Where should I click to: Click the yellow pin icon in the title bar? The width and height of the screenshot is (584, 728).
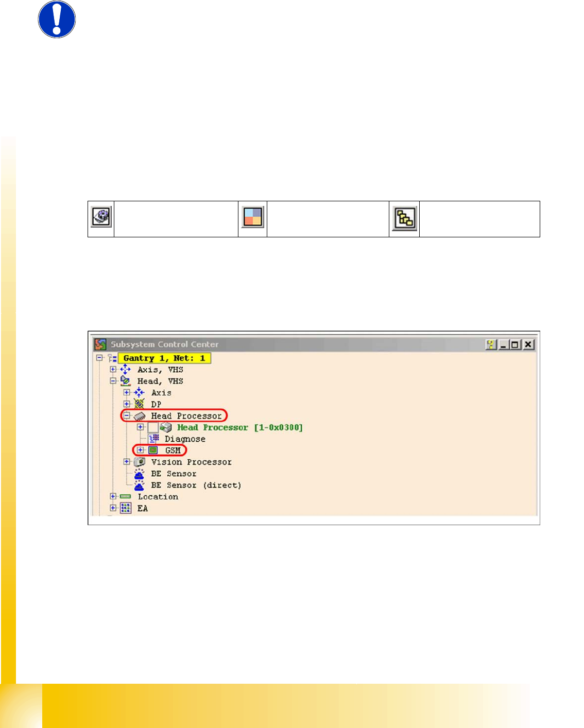491,344
